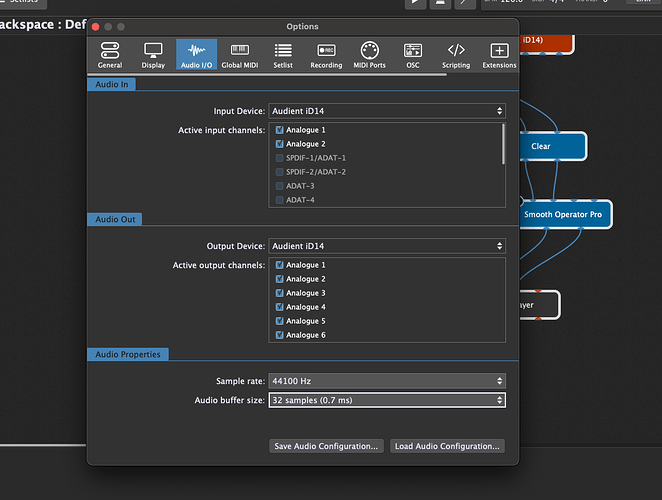Change the Sample rate dropdown
This screenshot has height=500, width=662.
pyautogui.click(x=386, y=381)
